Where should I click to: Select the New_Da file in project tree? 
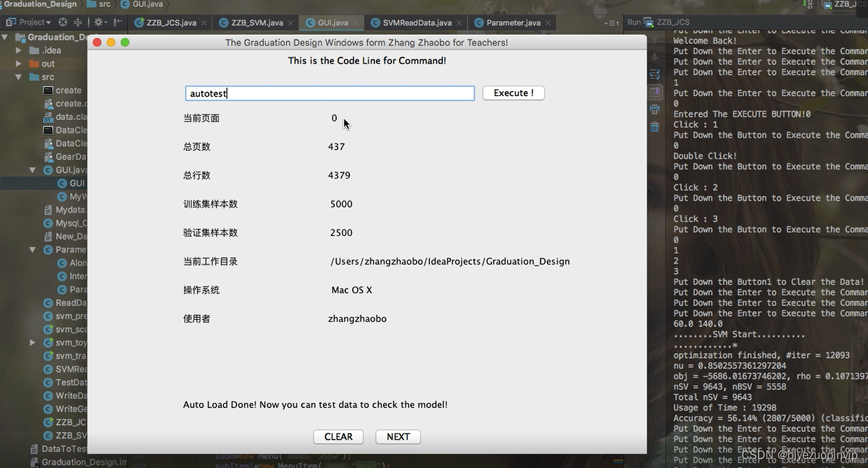[x=65, y=236]
